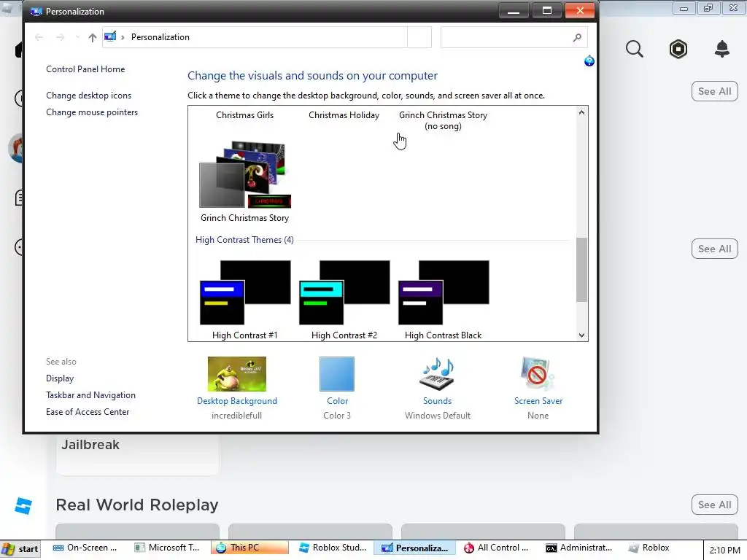Click the Up one level arrow
Image resolution: width=747 pixels, height=560 pixels.
(93, 37)
